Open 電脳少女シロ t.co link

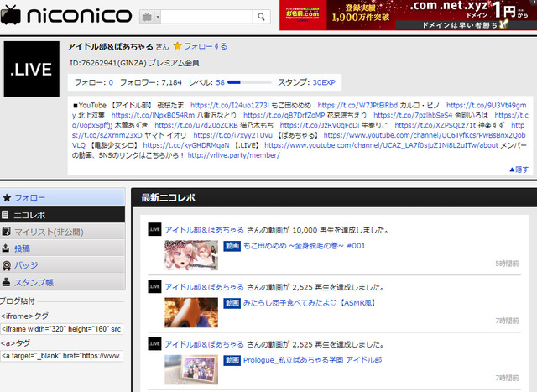(x=186, y=145)
